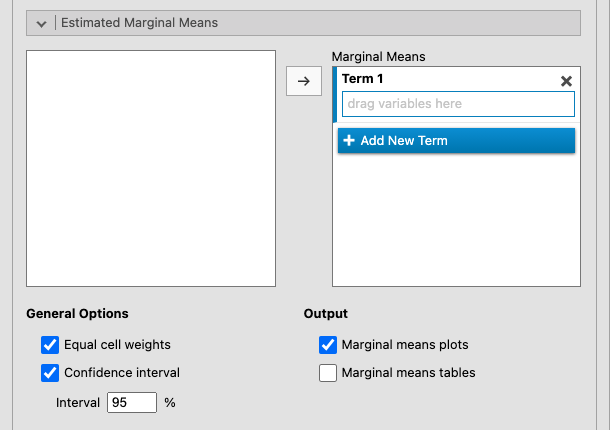610x430 pixels.
Task: Click the 'Equal cell weights' label text
Action: click(117, 345)
